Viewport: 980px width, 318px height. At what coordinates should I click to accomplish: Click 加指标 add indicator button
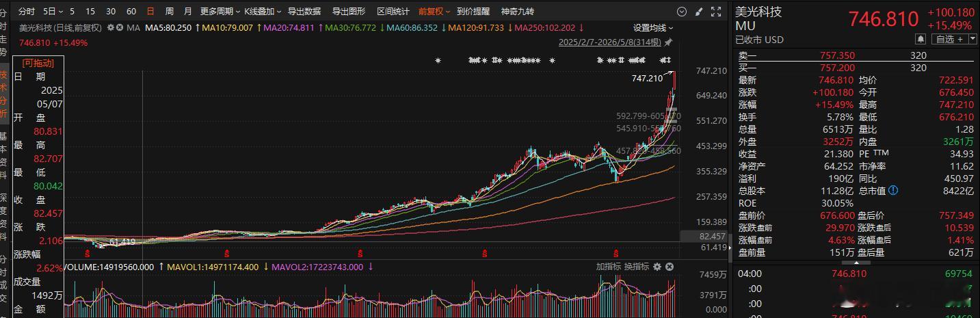(608, 267)
